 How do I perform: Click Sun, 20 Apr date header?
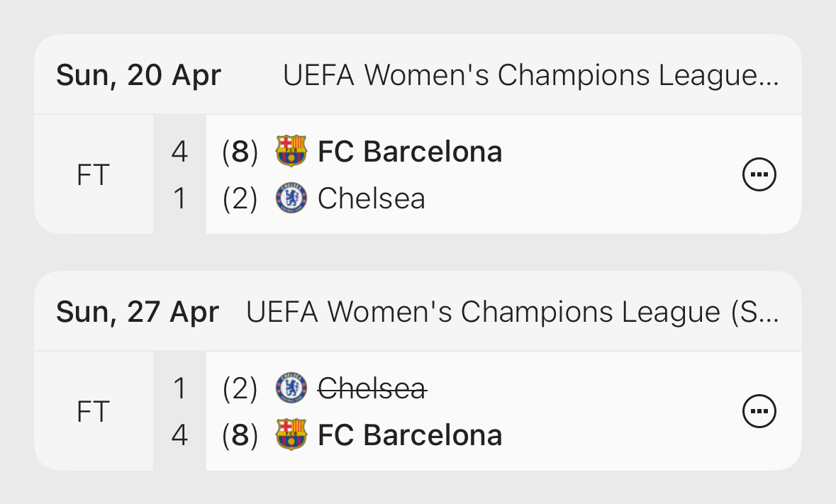(x=139, y=75)
